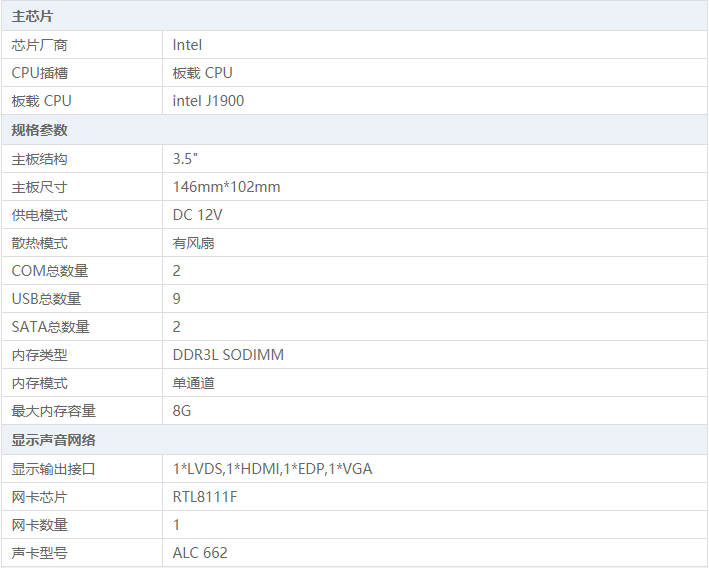Image resolution: width=709 pixels, height=568 pixels.
Task: Click the 主芯片 section header
Action: click(33, 17)
